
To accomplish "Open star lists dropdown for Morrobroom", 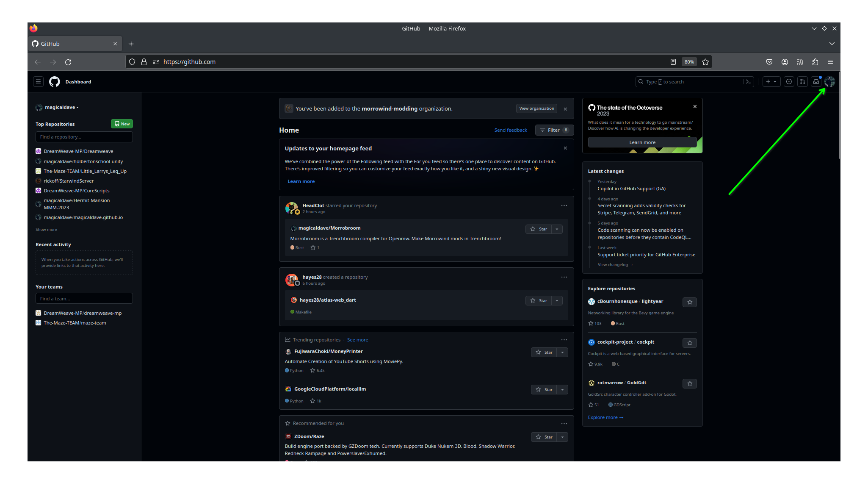I will coord(557,229).
